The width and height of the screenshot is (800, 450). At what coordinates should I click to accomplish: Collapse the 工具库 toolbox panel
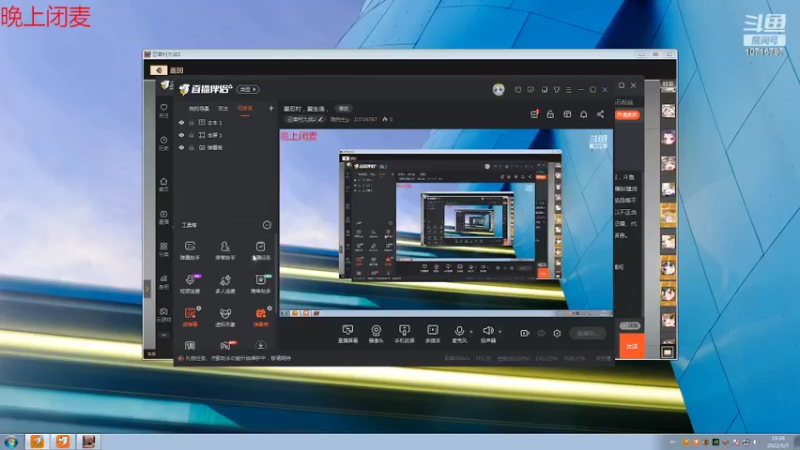pyautogui.click(x=267, y=225)
